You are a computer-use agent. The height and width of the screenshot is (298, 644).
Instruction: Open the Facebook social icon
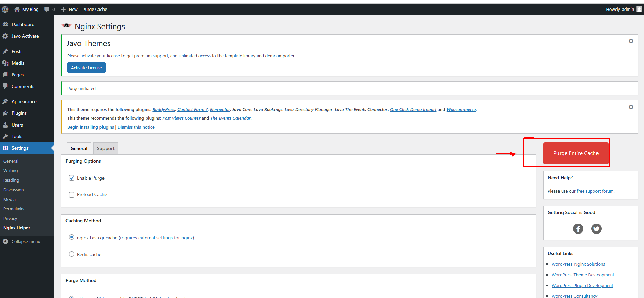coord(578,229)
